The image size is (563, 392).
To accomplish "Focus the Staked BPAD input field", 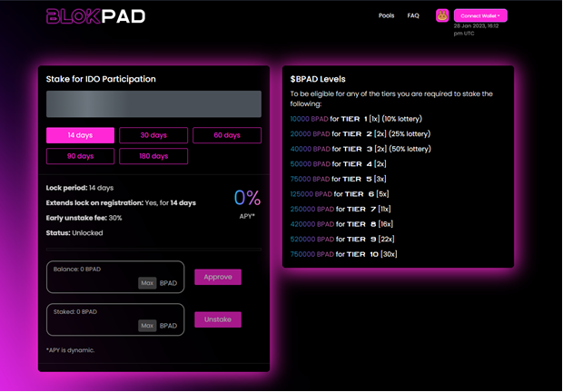I will coord(115,319).
